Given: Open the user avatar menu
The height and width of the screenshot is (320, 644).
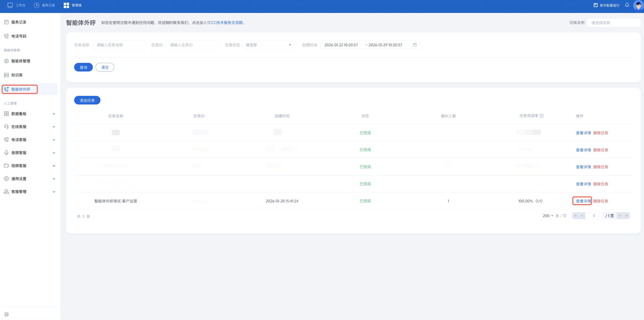Looking at the screenshot, I should click(x=638, y=5).
